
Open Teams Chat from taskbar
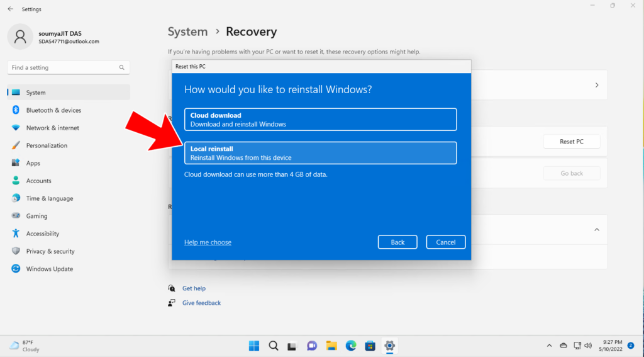[x=312, y=346]
